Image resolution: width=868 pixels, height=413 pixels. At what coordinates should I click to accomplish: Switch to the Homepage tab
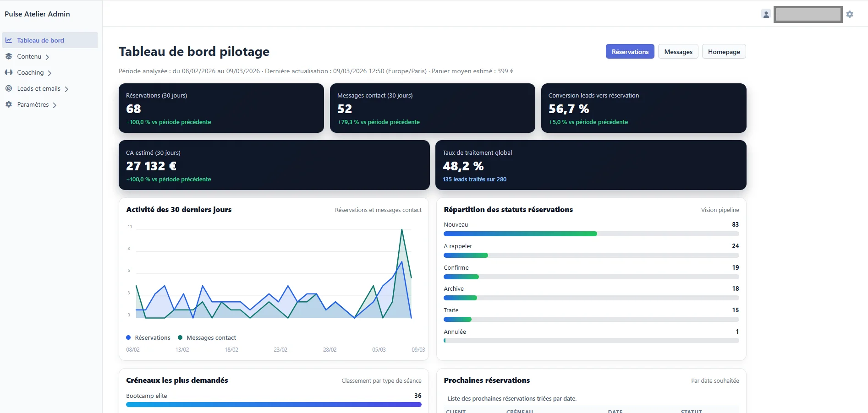click(724, 51)
